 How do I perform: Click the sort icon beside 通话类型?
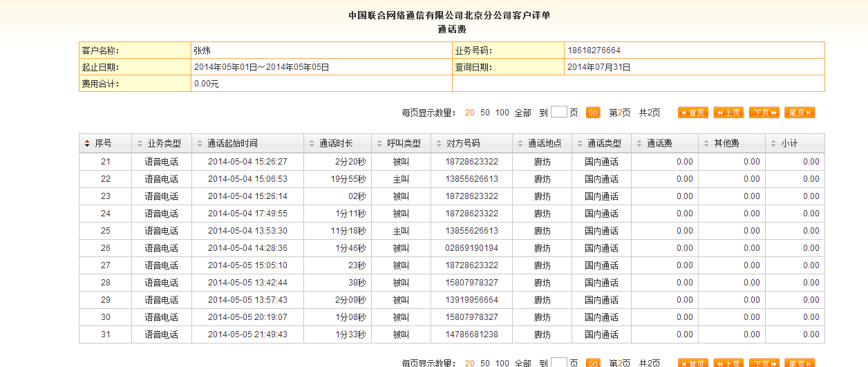(x=580, y=144)
